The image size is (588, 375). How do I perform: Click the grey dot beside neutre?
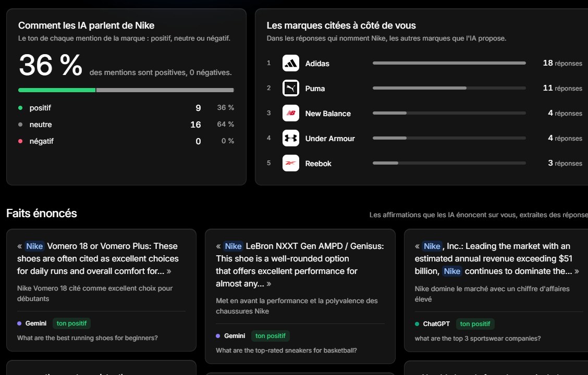point(20,124)
